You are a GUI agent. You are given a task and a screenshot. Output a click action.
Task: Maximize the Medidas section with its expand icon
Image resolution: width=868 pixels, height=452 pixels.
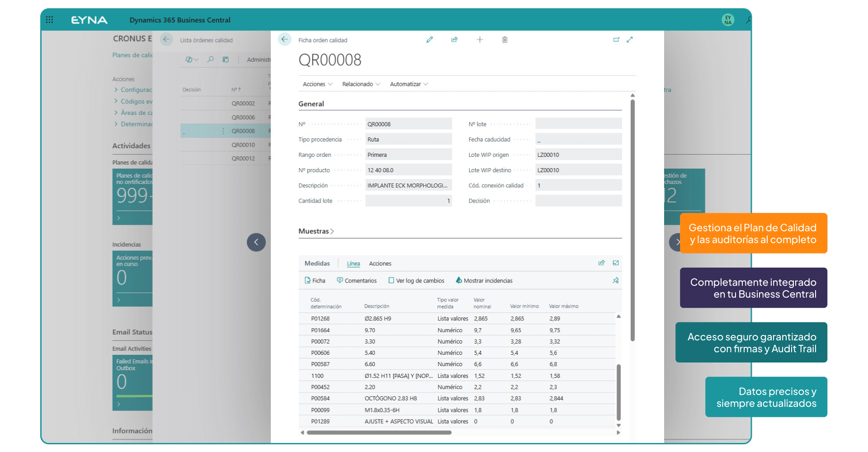click(616, 263)
